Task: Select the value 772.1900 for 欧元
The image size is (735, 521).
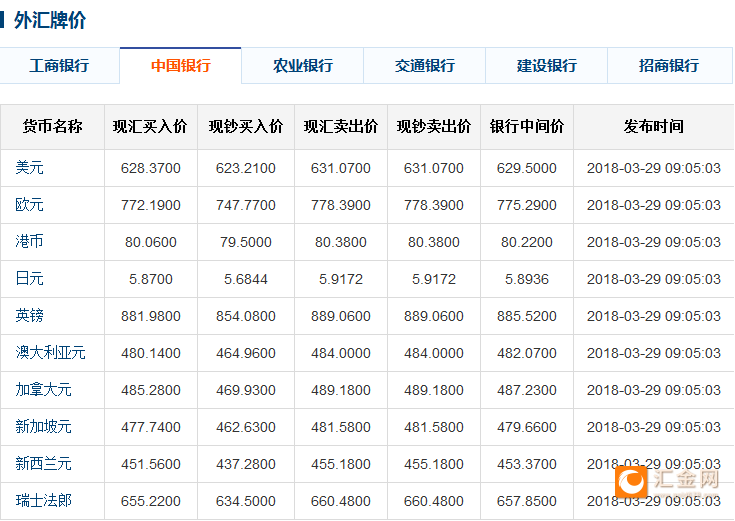Action: 150,205
